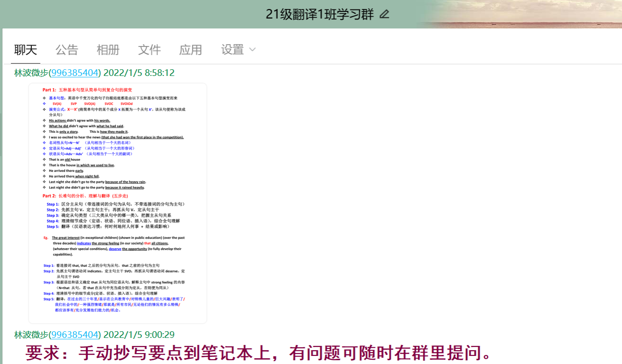
Task: Click the message starting with 要求：手动抄写
Action: tap(258, 353)
